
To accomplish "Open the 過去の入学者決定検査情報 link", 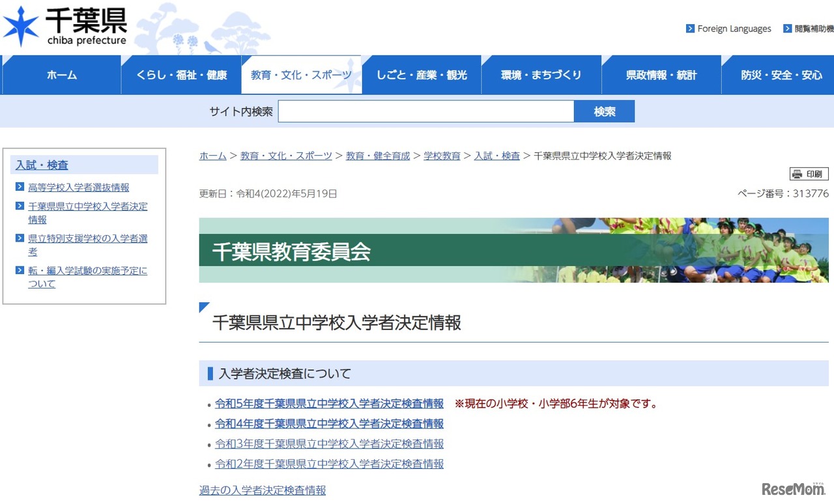I will [263, 490].
